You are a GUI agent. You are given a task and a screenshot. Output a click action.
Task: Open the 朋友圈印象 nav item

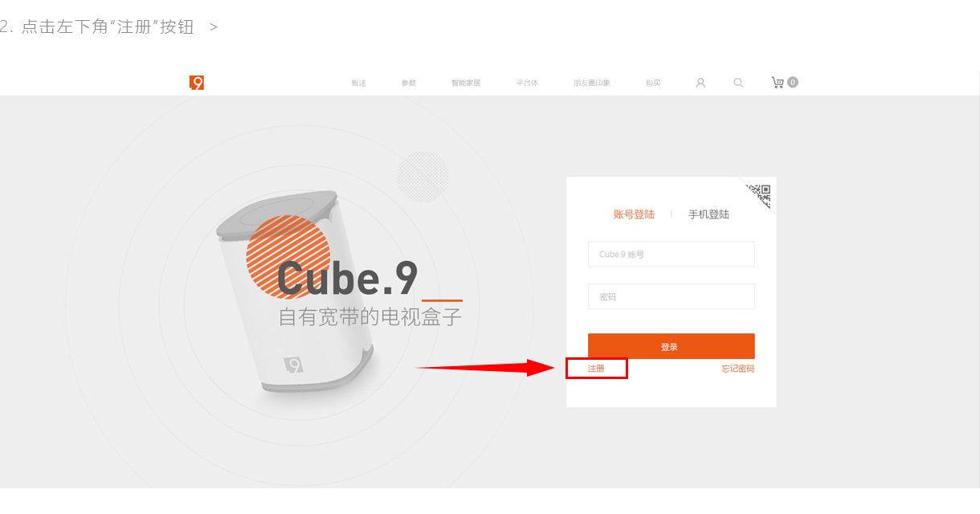point(592,83)
